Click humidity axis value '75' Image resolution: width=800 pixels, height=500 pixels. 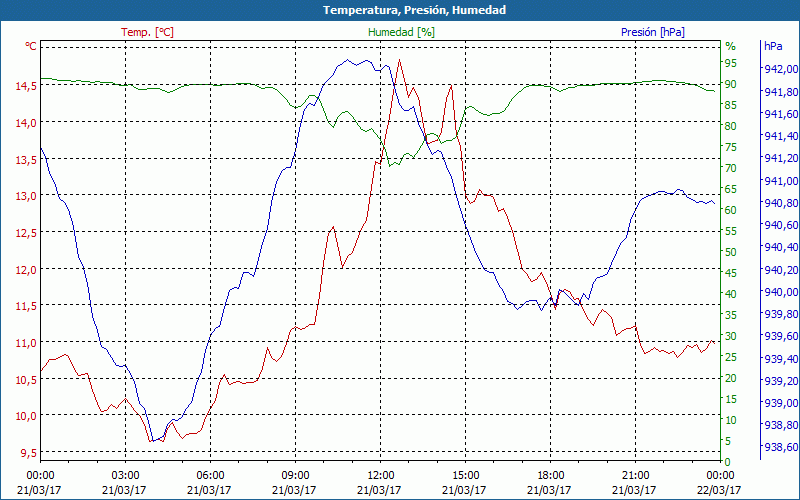pos(731,147)
